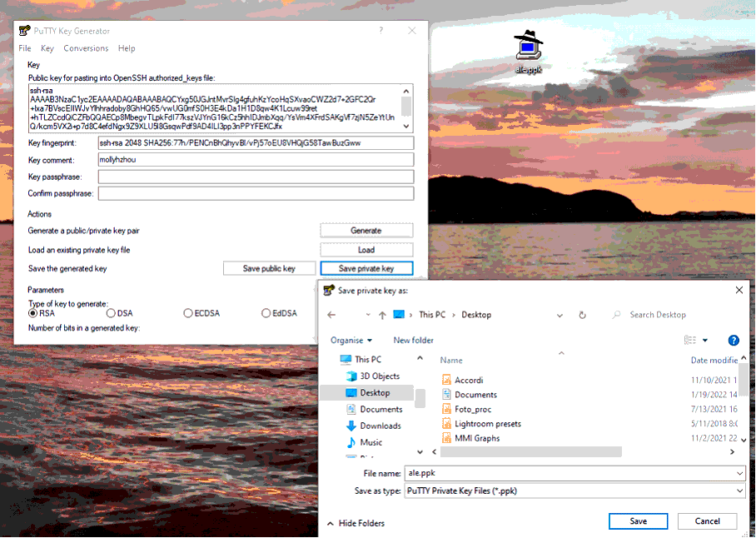Click the Documents file icon in list
756x538 pixels.
(446, 395)
